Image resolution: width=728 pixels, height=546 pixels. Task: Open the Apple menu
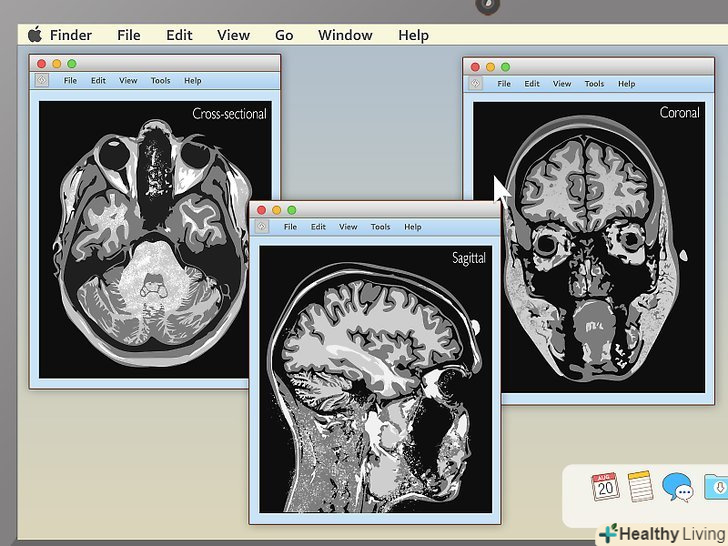35,35
